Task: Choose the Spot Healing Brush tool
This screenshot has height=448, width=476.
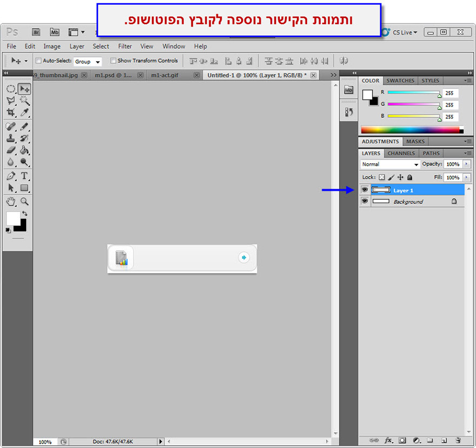Action: pyautogui.click(x=11, y=126)
